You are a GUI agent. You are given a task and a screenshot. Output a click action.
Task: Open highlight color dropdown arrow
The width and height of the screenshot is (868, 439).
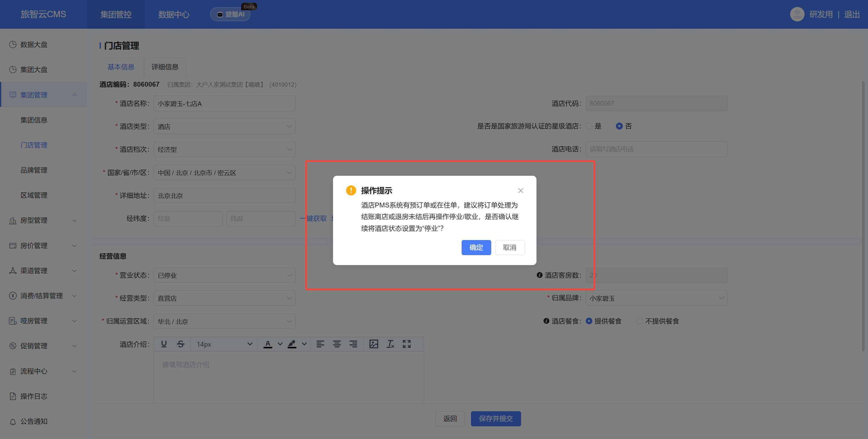[x=304, y=344]
